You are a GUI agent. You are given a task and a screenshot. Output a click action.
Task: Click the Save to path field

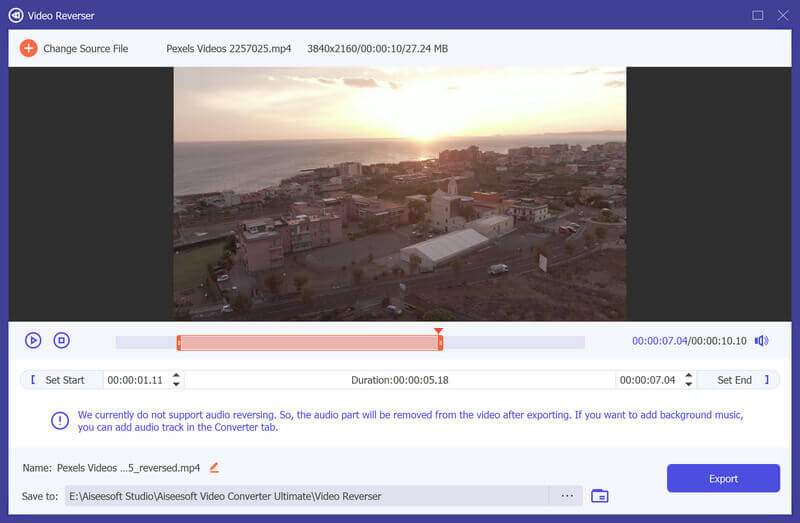pos(307,496)
